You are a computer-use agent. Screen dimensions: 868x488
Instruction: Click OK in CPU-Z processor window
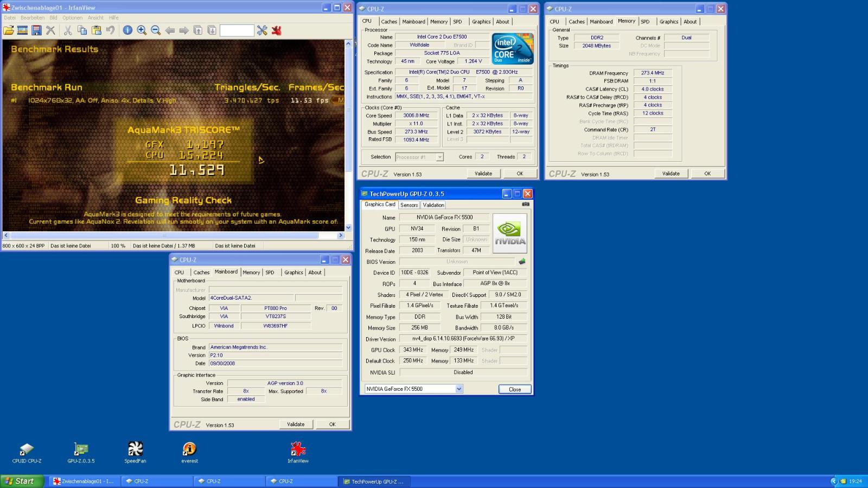[520, 174]
